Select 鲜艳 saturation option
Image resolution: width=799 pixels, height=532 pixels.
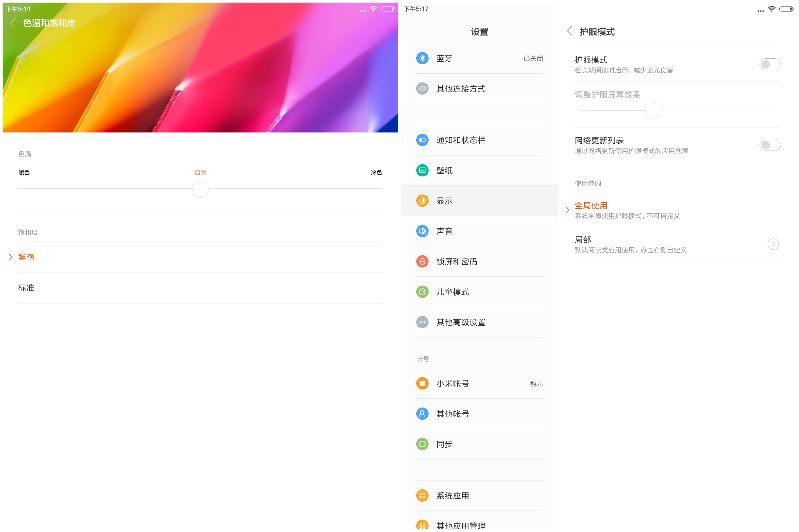[x=27, y=257]
